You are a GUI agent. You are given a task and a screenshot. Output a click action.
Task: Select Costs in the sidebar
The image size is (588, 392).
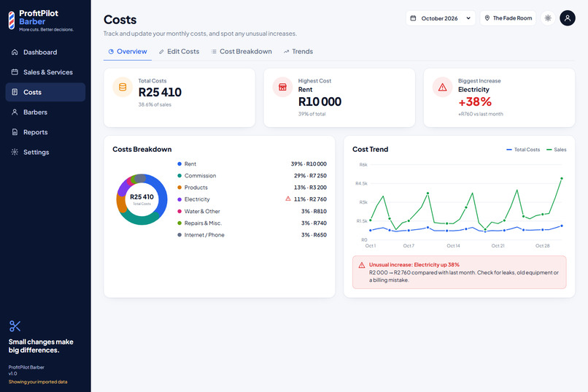click(45, 92)
